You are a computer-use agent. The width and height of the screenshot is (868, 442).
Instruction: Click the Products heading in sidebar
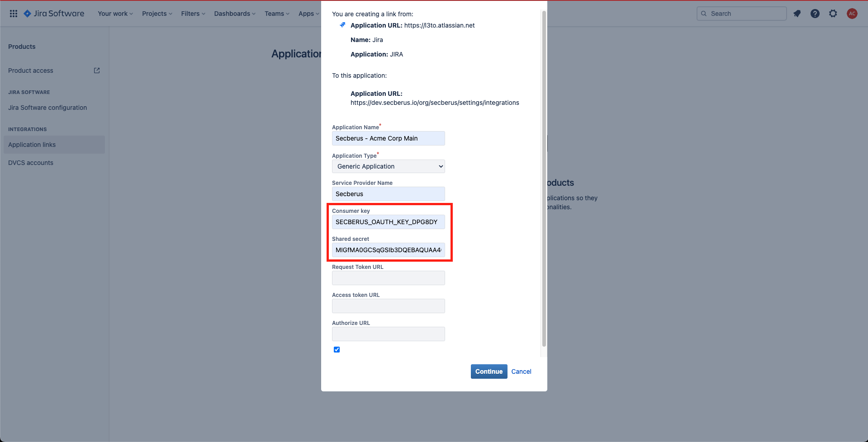[22, 47]
